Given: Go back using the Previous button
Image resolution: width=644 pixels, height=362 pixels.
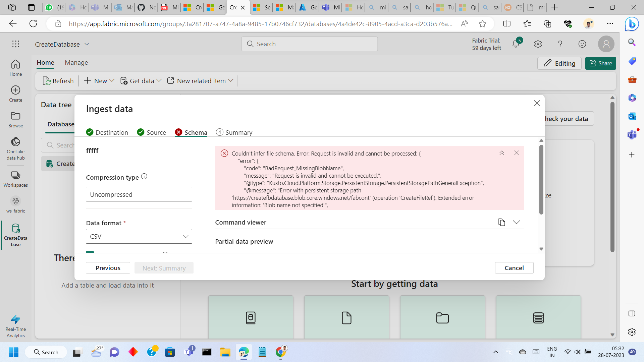Looking at the screenshot, I should point(108,267).
